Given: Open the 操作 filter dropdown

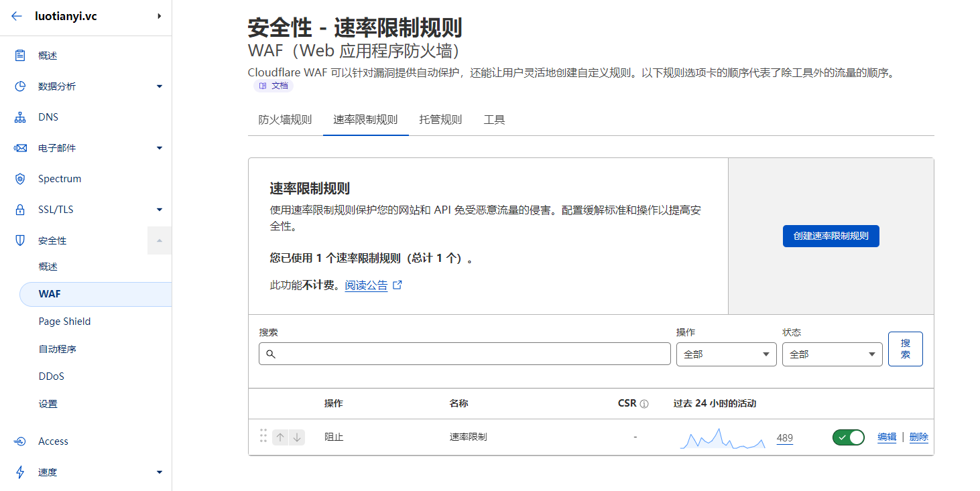Looking at the screenshot, I should pyautogui.click(x=726, y=354).
